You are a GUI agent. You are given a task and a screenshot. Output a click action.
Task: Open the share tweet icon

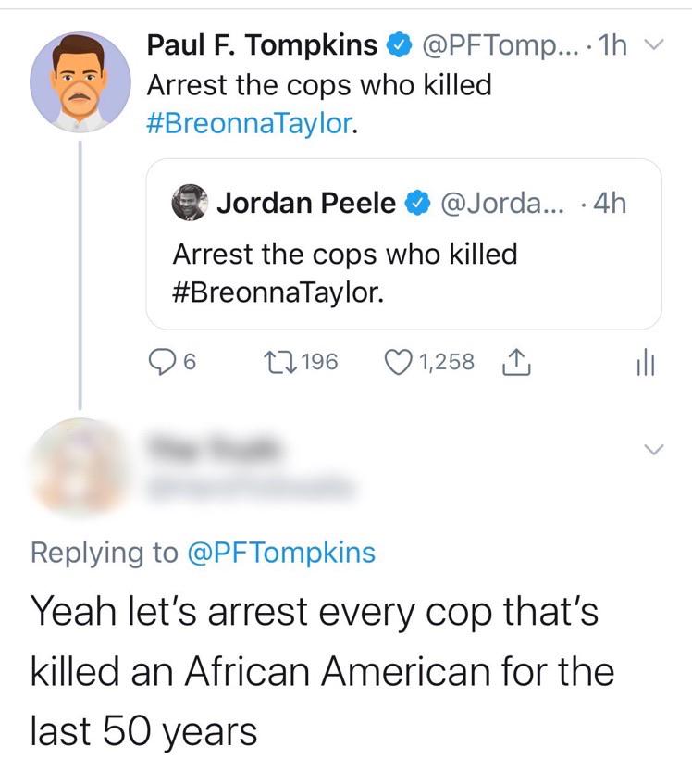tap(514, 364)
